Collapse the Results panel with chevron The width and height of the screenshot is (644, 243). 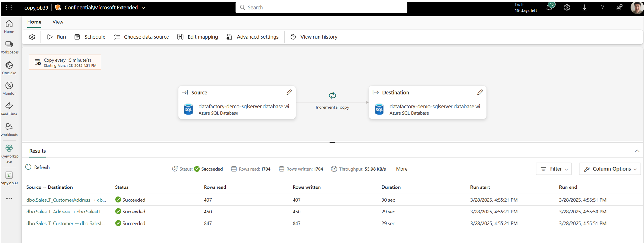(x=637, y=151)
